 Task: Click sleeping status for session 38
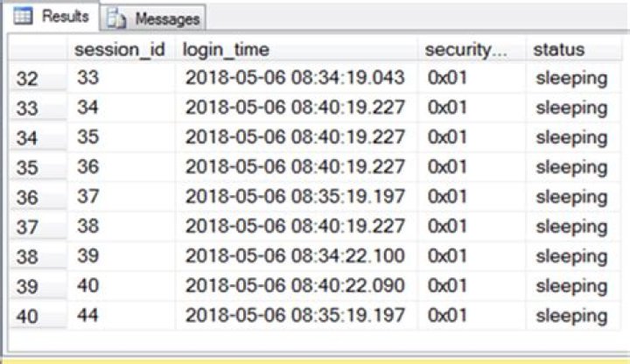coord(571,227)
